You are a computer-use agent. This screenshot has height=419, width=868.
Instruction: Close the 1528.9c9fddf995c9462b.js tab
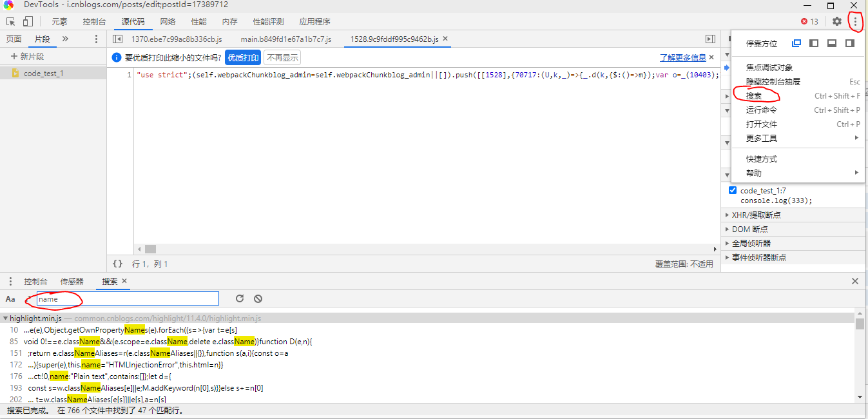coord(445,39)
